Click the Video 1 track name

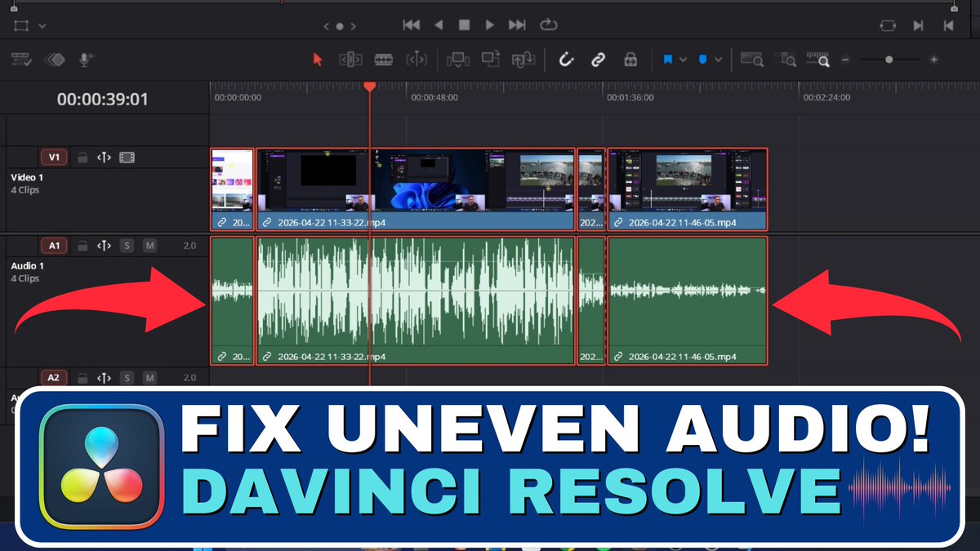coord(27,177)
